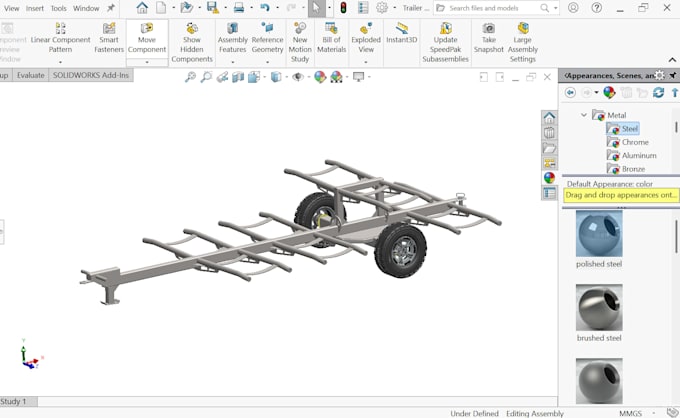Switch to the Evaluate tab
The width and height of the screenshot is (680, 418).
pyautogui.click(x=30, y=75)
